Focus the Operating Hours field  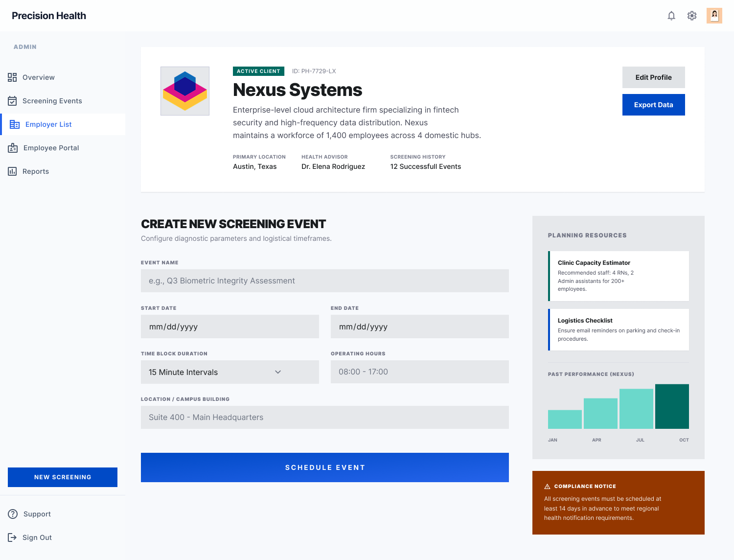pyautogui.click(x=420, y=372)
